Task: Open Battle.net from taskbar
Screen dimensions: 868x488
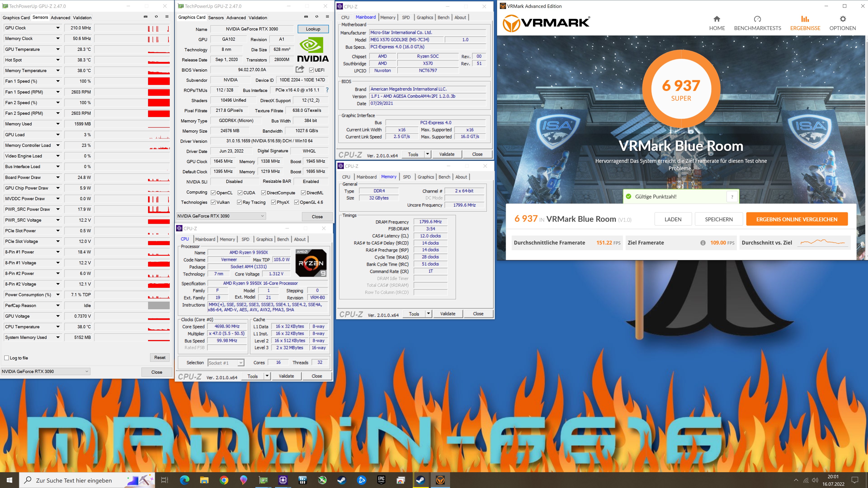Action: pyautogui.click(x=362, y=480)
